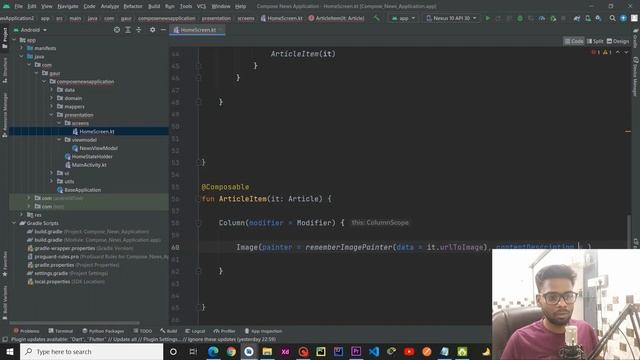Open the Logcat tool window

195,331
